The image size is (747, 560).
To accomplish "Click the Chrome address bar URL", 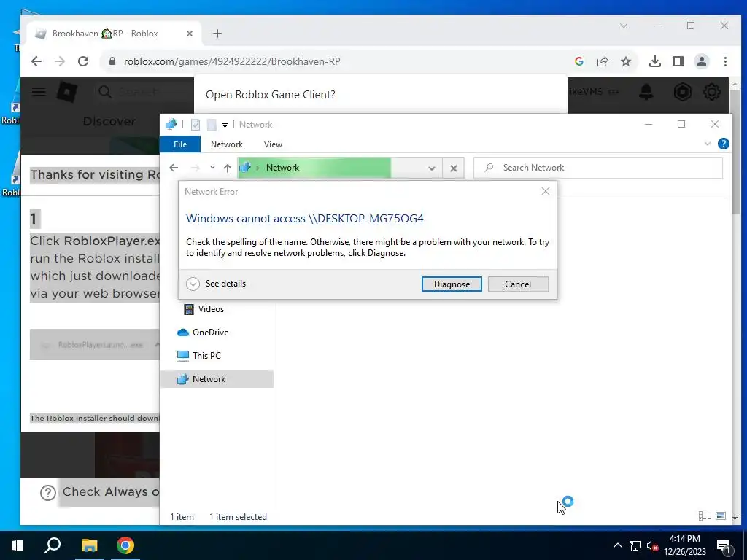I will point(232,61).
